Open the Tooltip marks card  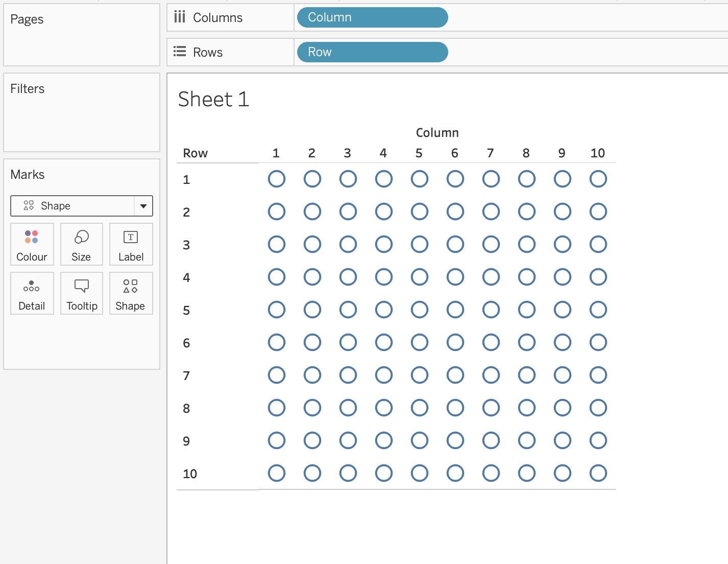82,293
